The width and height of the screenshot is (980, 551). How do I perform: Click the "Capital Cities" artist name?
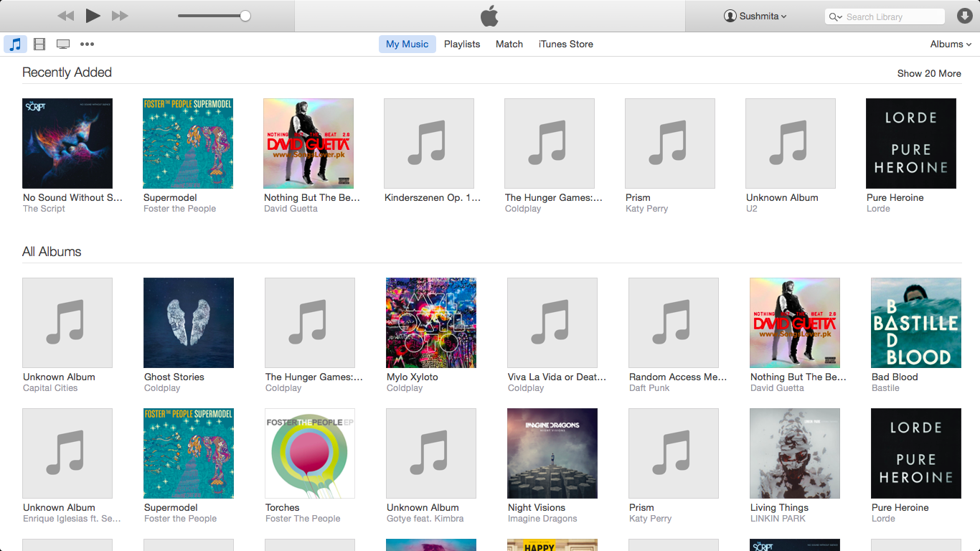point(50,388)
